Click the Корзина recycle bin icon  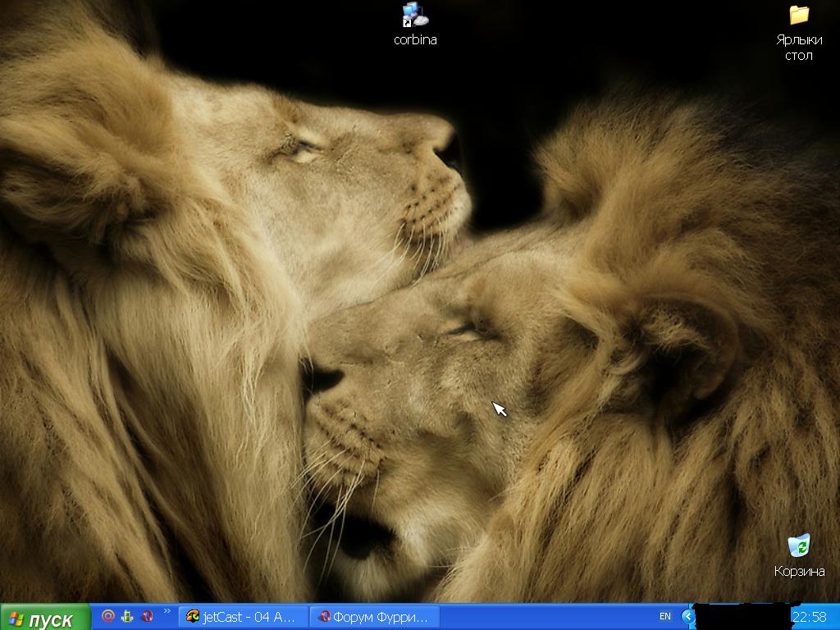pyautogui.click(x=798, y=546)
